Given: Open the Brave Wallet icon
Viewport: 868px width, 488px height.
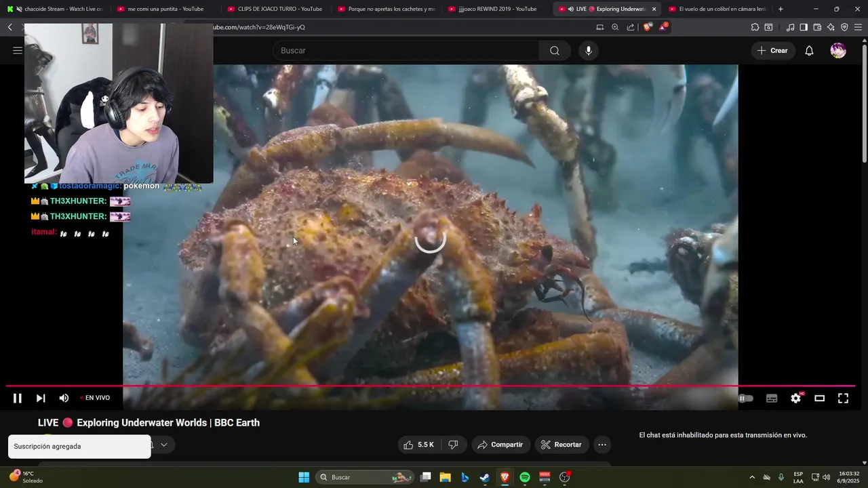Looking at the screenshot, I should click(817, 27).
